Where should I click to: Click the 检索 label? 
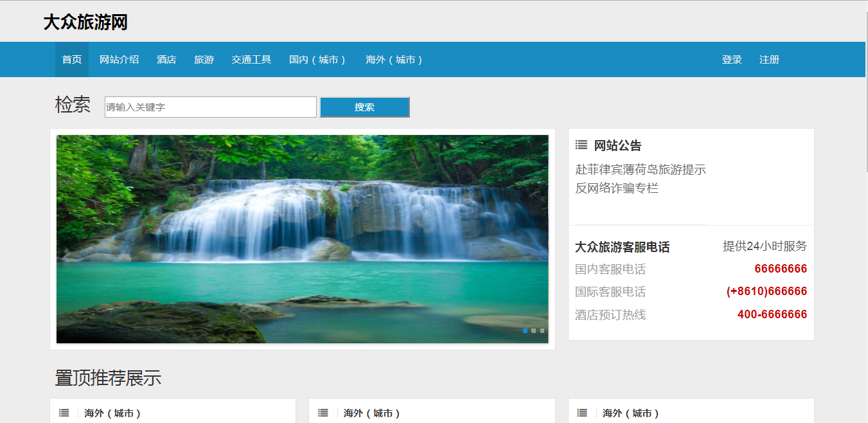coord(73,105)
